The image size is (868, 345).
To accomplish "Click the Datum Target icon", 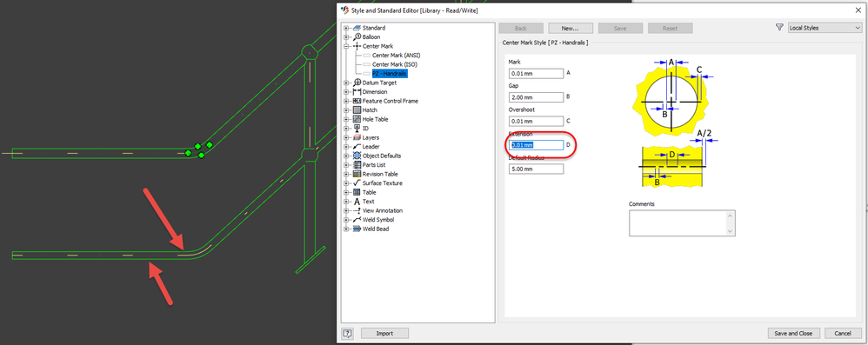I will tap(357, 83).
